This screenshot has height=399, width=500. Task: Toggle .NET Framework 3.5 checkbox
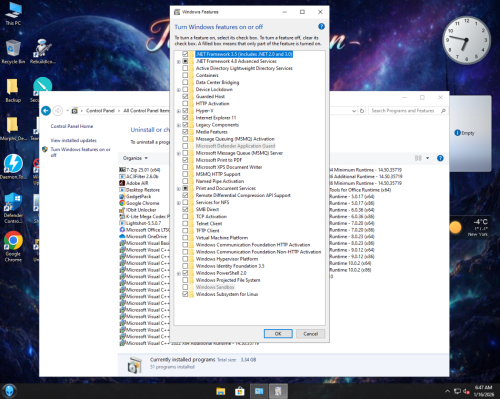point(185,54)
